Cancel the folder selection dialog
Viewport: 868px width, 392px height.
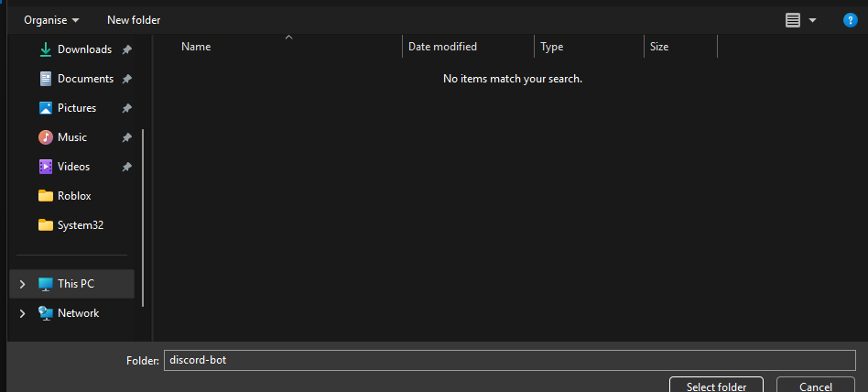coord(816,386)
